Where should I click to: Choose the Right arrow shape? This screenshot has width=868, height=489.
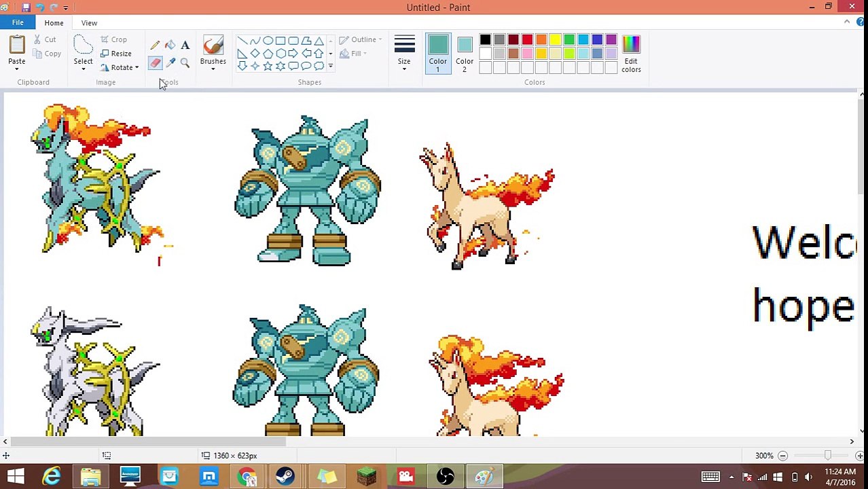tap(293, 54)
